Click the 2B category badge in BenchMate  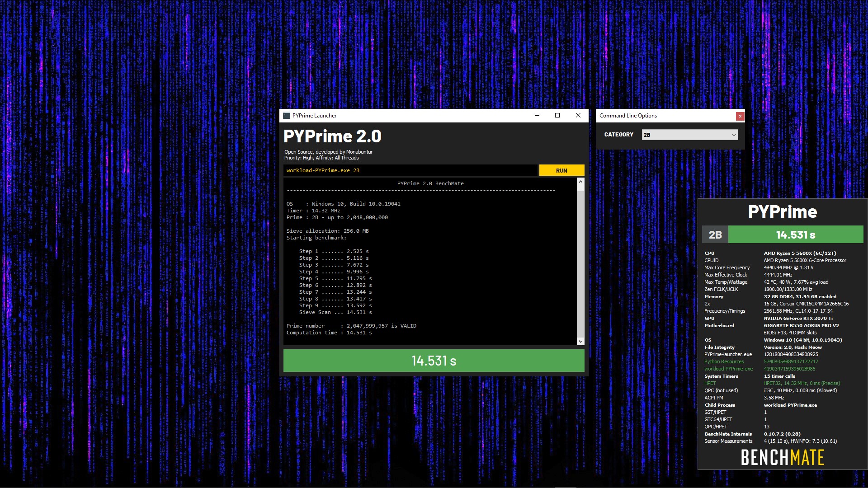tap(715, 235)
